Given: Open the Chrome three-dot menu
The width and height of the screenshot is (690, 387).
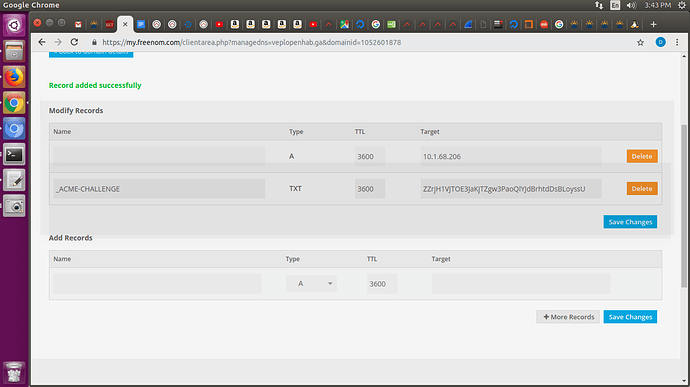Looking at the screenshot, I should (677, 42).
